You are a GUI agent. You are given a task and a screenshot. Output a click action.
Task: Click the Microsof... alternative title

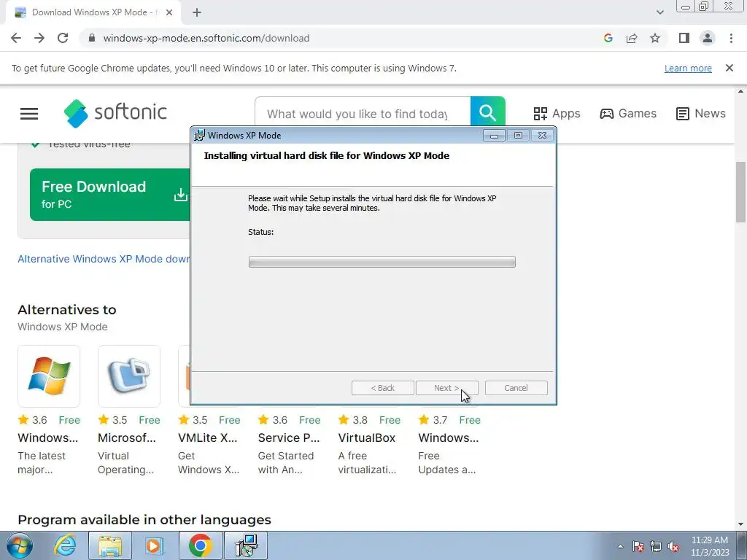click(x=127, y=437)
